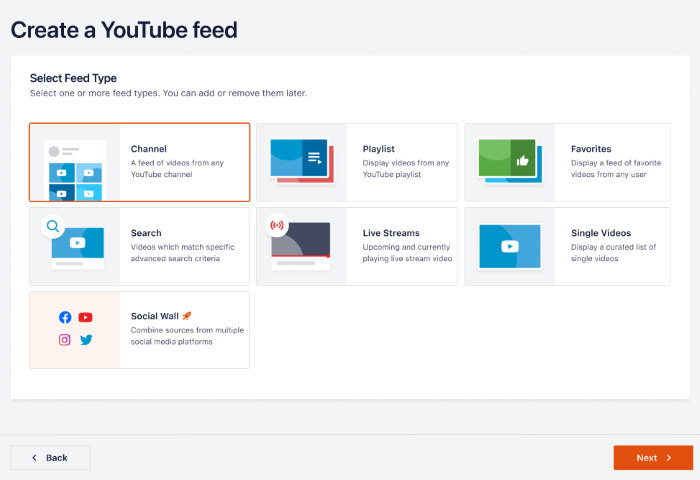Click the Instagram icon in Social Wall
This screenshot has height=480, width=700.
click(65, 340)
